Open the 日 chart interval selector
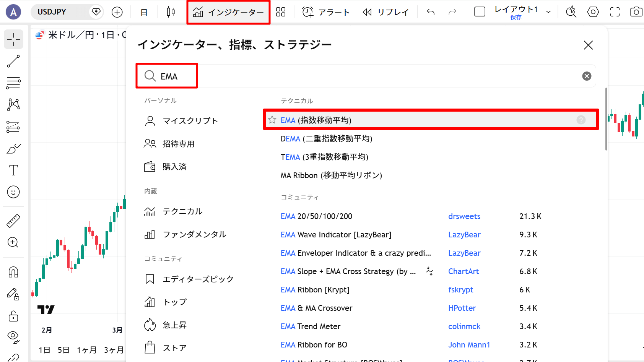 (x=144, y=12)
